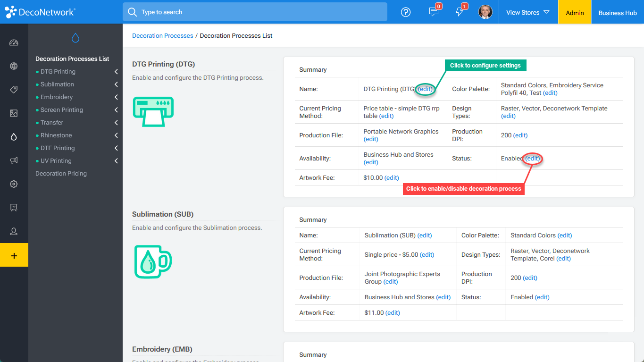Open the messages chat bubble icon
644x362 pixels.
pos(435,12)
